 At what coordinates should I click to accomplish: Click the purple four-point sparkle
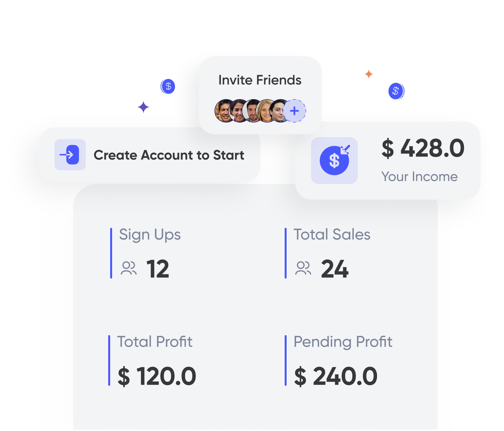pos(143,107)
